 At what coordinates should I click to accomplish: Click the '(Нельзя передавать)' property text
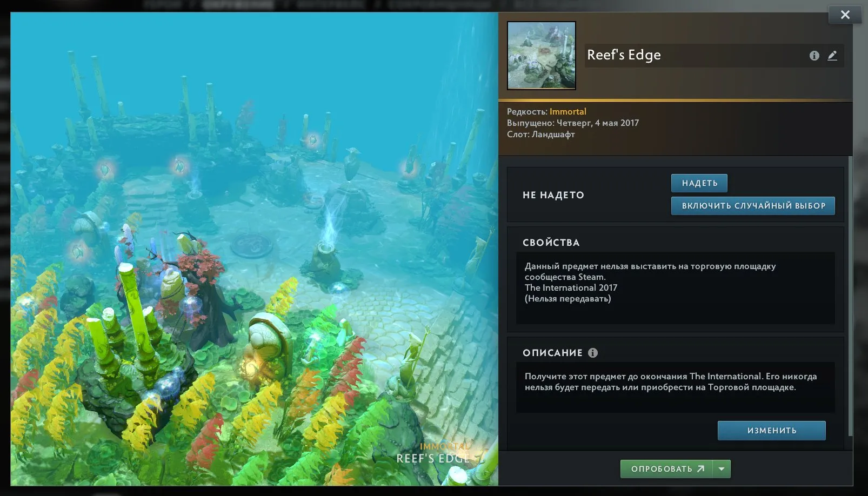pyautogui.click(x=568, y=298)
